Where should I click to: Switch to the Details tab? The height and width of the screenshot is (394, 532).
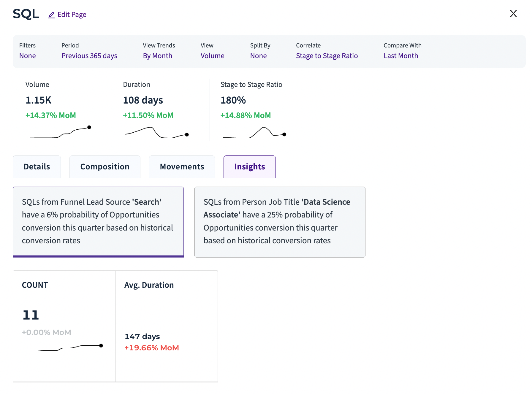(x=37, y=167)
